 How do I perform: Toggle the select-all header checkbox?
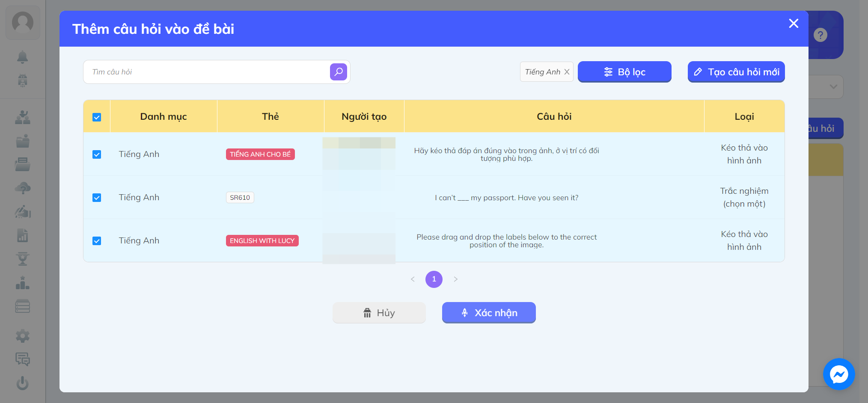(97, 117)
